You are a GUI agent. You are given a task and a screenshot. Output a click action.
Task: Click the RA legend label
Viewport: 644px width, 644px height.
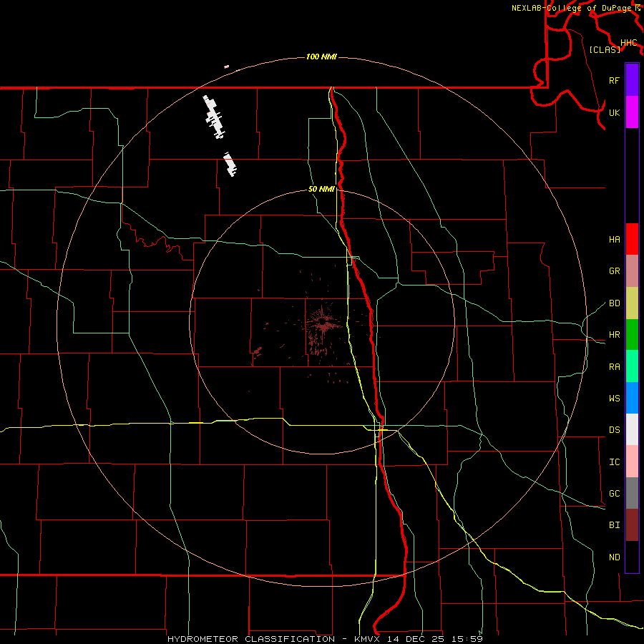coord(614,367)
